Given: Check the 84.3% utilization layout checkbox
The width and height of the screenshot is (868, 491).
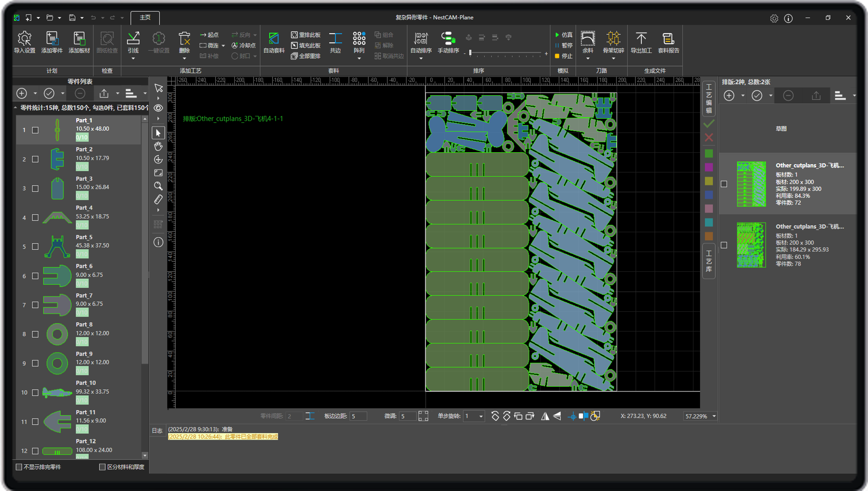Looking at the screenshot, I should tap(724, 184).
